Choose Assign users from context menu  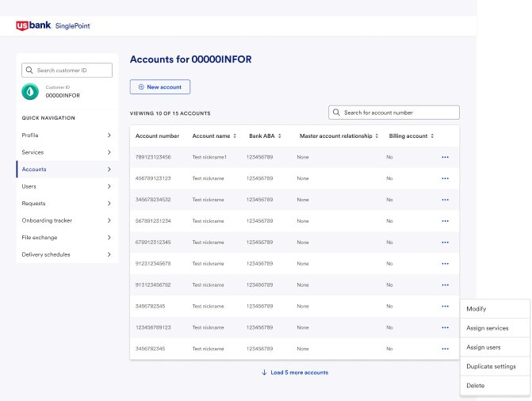pyautogui.click(x=495, y=347)
